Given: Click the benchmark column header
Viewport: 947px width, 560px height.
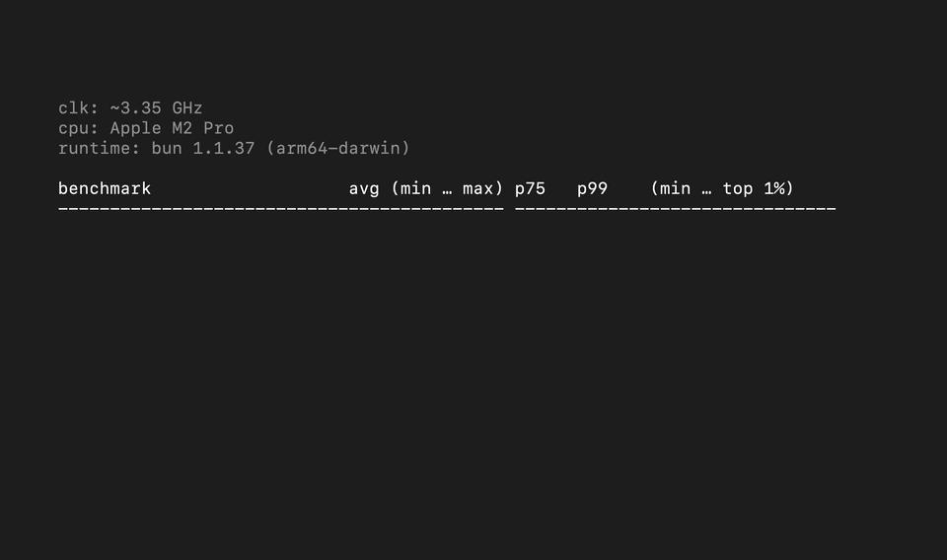Looking at the screenshot, I should [x=105, y=188].
